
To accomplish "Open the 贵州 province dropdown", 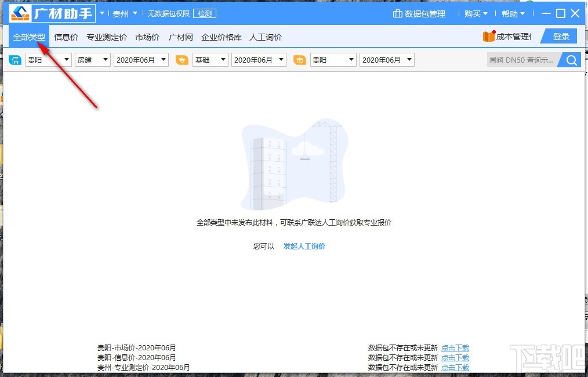I will [x=125, y=13].
